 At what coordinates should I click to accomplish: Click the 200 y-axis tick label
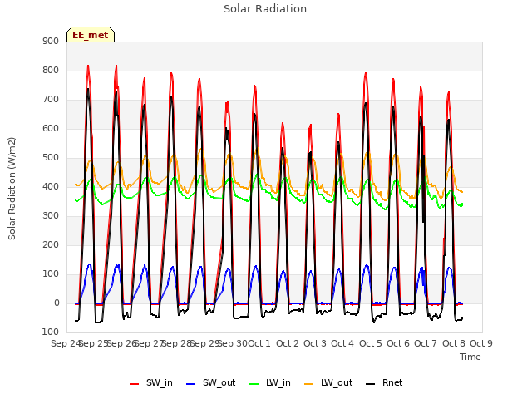[51, 245]
